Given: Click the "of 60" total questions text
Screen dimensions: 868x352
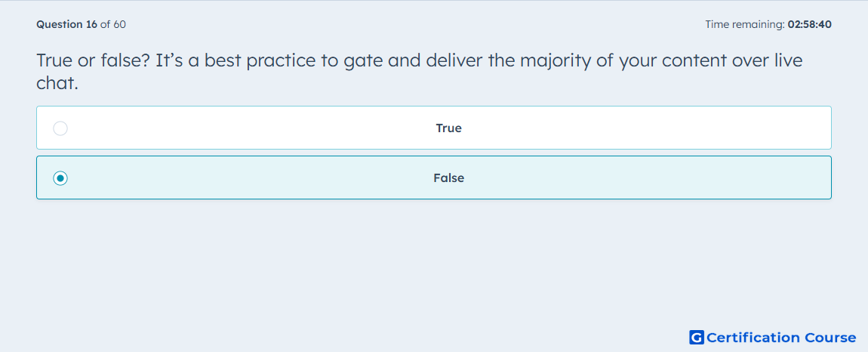Looking at the screenshot, I should [x=113, y=24].
